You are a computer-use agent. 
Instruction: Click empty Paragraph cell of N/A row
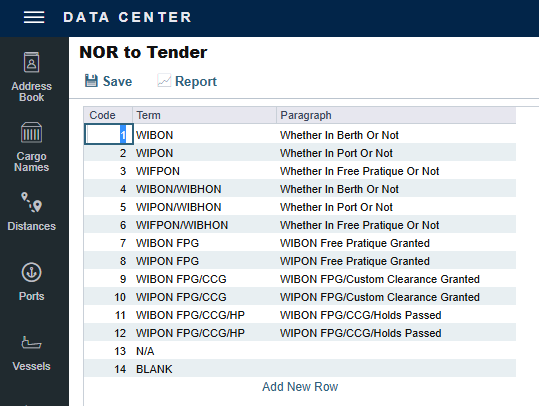coord(396,351)
